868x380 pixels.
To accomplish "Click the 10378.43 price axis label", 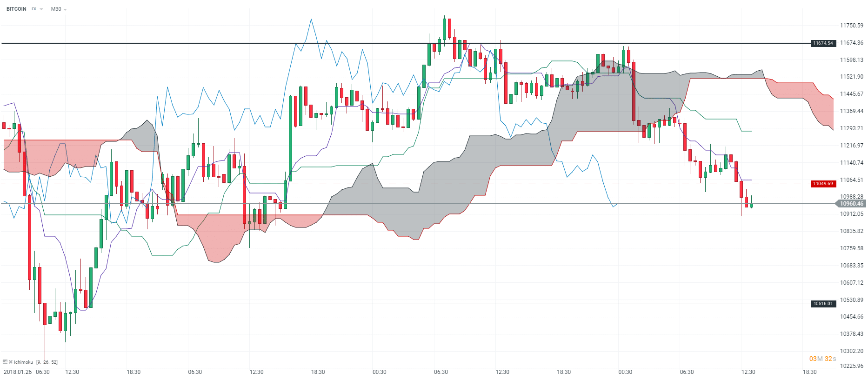I will (851, 334).
